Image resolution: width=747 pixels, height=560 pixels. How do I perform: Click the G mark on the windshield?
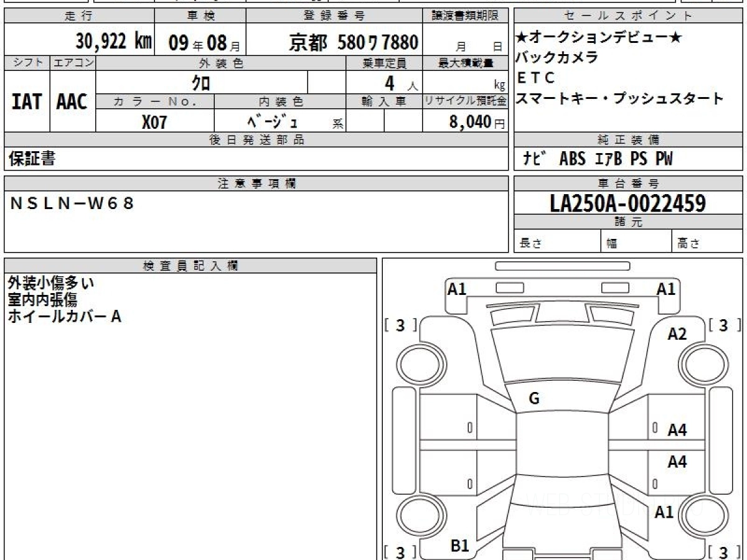(533, 399)
